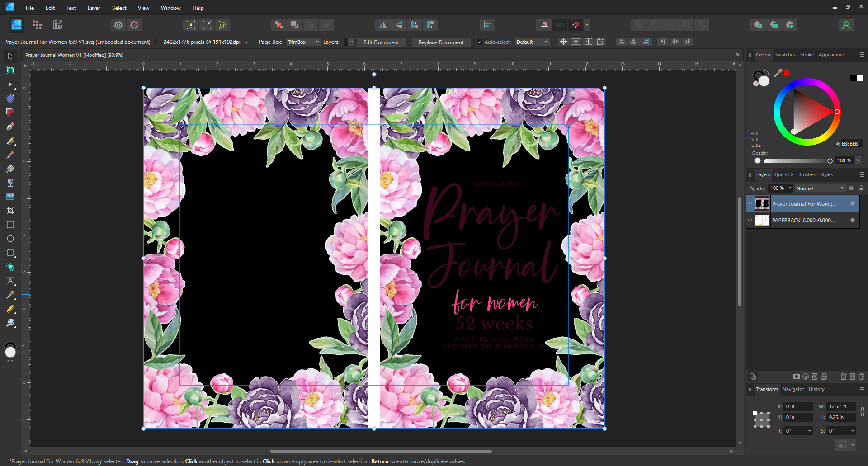This screenshot has height=466, width=868.
Task: Choose the Node tool
Action: point(10,85)
